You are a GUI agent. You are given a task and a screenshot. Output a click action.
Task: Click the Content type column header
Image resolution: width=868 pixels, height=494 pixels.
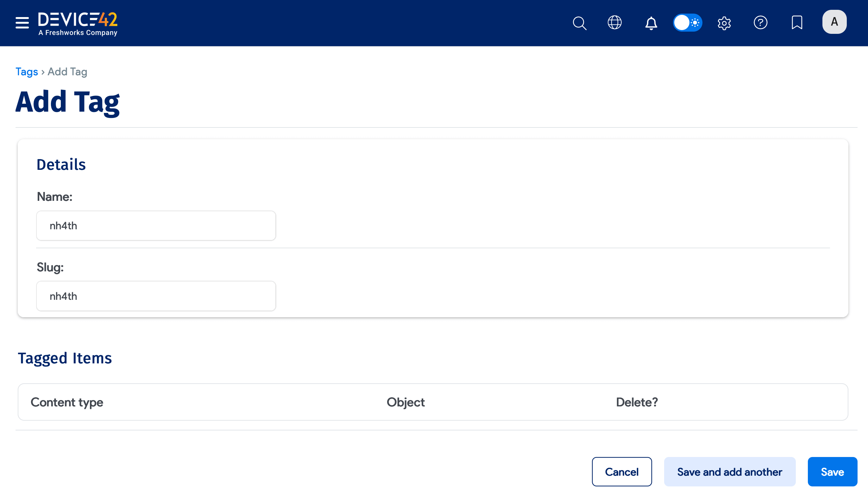(x=67, y=402)
